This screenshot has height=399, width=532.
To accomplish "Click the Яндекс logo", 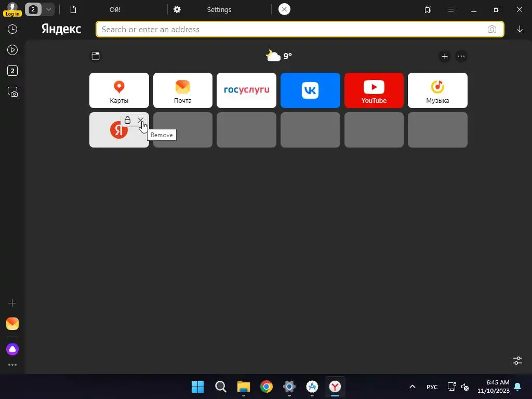I will pyautogui.click(x=61, y=29).
